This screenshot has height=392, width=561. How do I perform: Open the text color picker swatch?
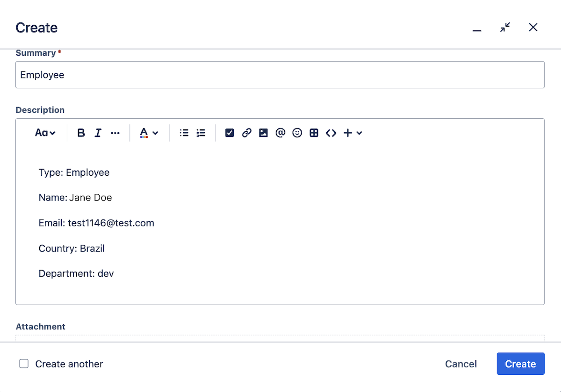click(146, 133)
